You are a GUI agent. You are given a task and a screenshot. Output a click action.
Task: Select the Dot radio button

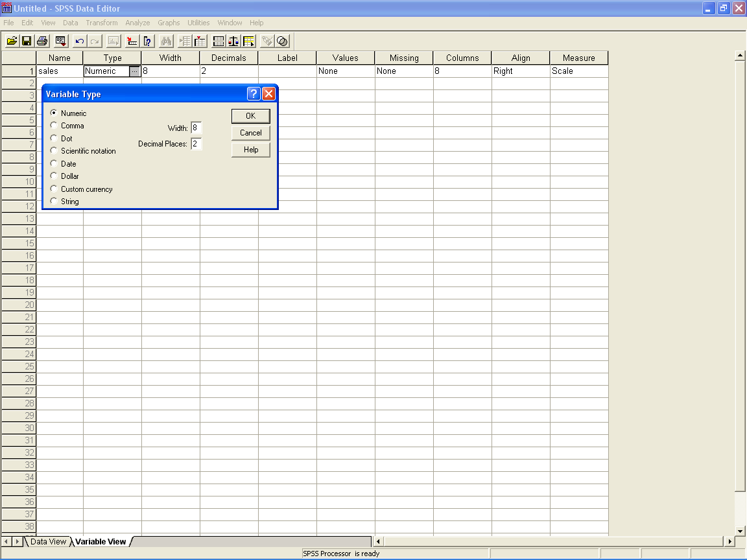coord(54,138)
